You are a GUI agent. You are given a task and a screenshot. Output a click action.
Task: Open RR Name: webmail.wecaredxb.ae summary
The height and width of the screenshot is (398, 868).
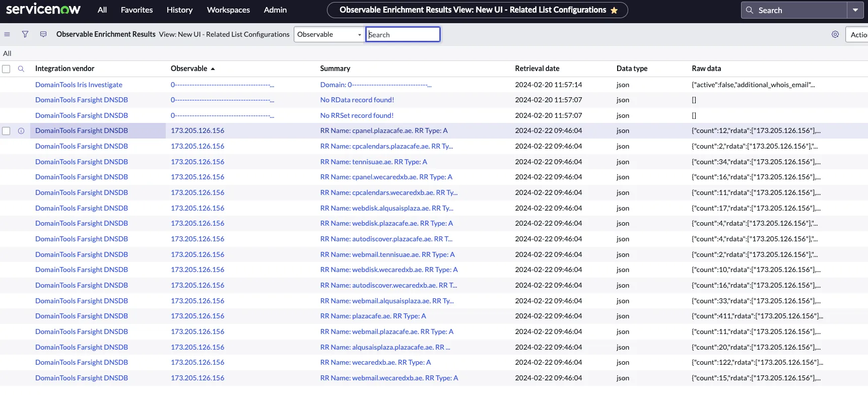[389, 378]
